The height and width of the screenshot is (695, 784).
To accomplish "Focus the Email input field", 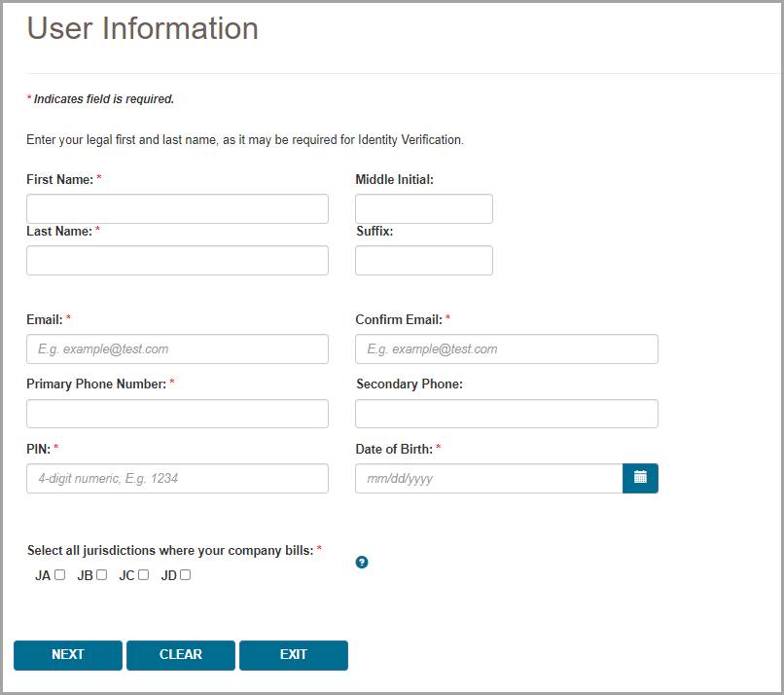I will point(177,348).
